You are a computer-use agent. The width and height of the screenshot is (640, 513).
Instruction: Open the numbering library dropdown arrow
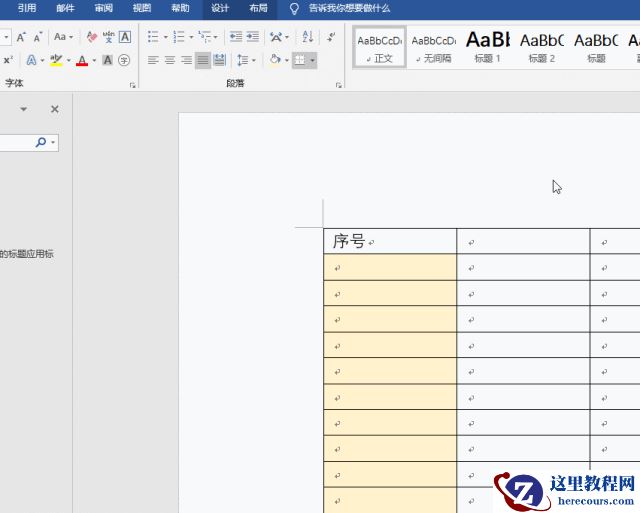click(x=191, y=37)
